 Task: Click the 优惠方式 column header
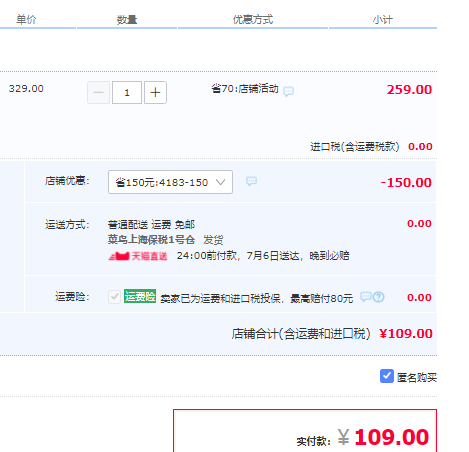253,19
